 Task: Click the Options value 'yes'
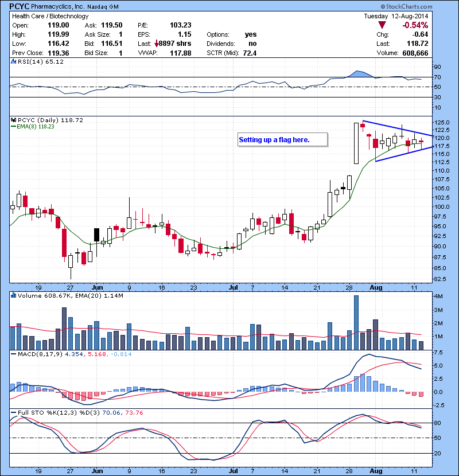click(251, 34)
